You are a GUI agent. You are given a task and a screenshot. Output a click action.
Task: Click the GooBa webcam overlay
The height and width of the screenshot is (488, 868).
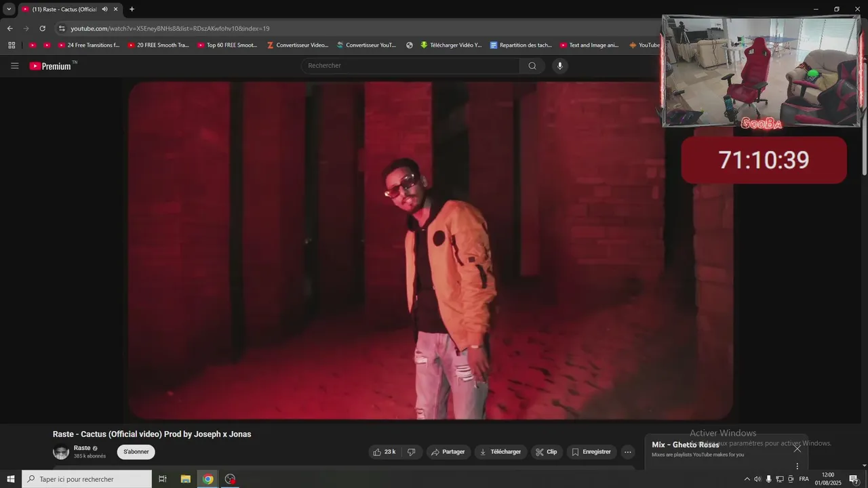[x=762, y=71]
